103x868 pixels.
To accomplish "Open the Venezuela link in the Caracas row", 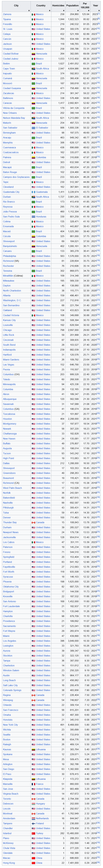I will [42, 103].
